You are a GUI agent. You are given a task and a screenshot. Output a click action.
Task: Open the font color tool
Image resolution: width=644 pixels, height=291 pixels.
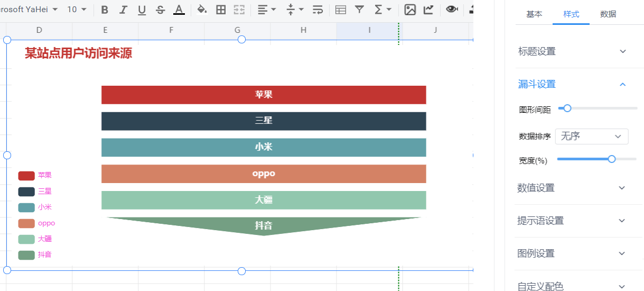[x=179, y=10]
